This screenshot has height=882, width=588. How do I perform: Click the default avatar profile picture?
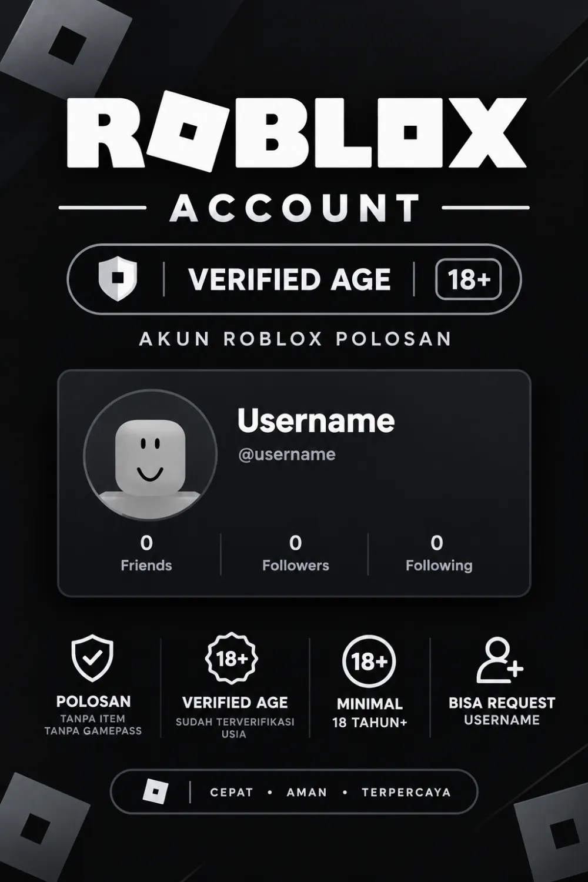coord(151,455)
